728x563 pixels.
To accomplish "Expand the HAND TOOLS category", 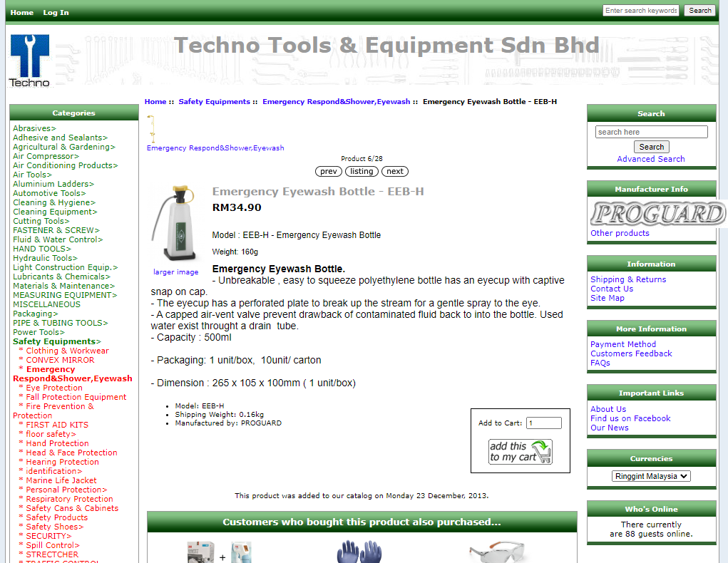I will pos(42,249).
